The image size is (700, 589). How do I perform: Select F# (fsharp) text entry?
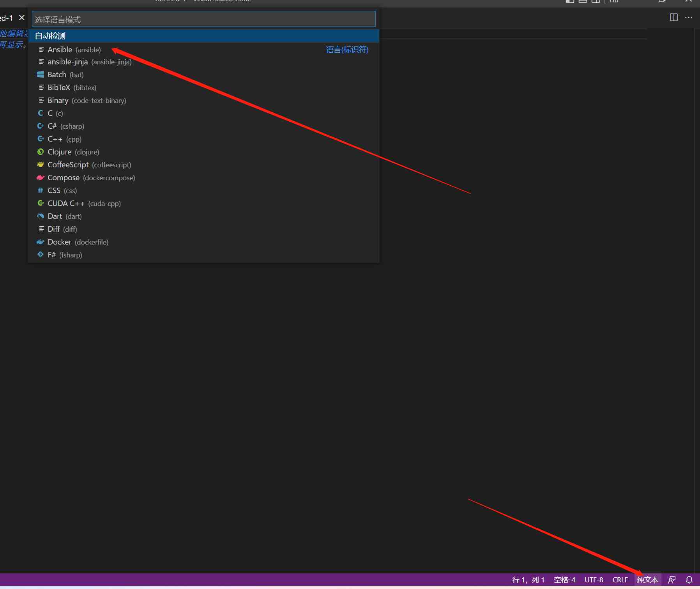[65, 255]
